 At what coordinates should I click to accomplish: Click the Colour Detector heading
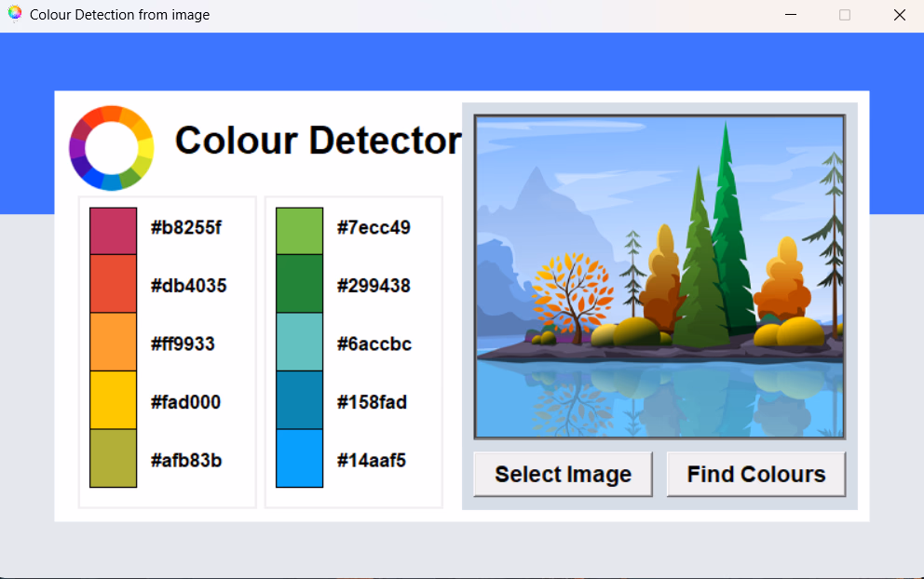point(318,141)
